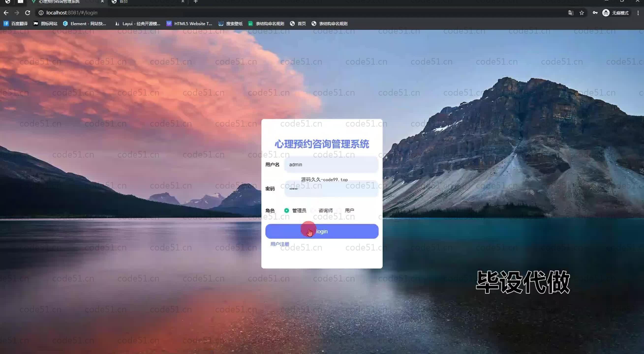The width and height of the screenshot is (644, 354).
Task: Click the blue login button
Action: pyautogui.click(x=322, y=231)
